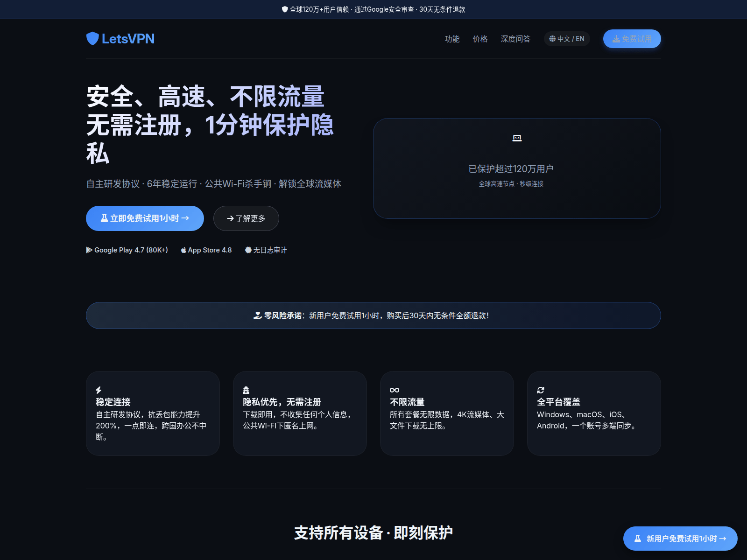The height and width of the screenshot is (560, 747).
Task: Click the 不限流量 feature card title
Action: pos(407,402)
